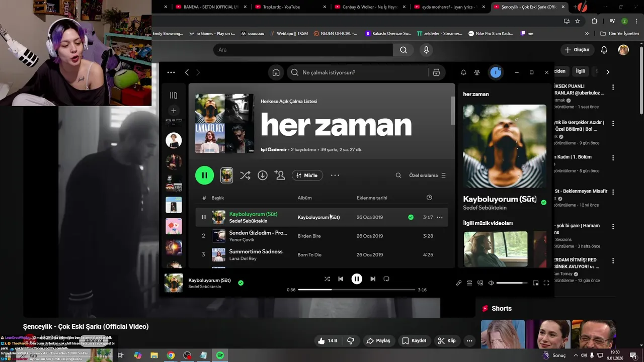This screenshot has width=644, height=362.
Task: Click now playing album cover in right panel
Action: click(x=505, y=146)
